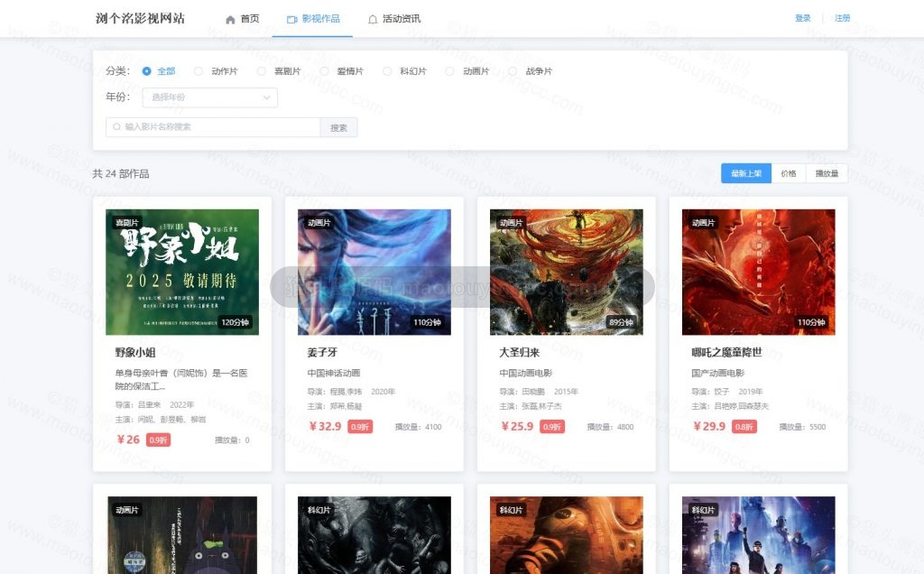Screen dimensions: 924x574
Task: Click the 喜剧片 tag on 野象小姐 poster
Action: (x=127, y=223)
